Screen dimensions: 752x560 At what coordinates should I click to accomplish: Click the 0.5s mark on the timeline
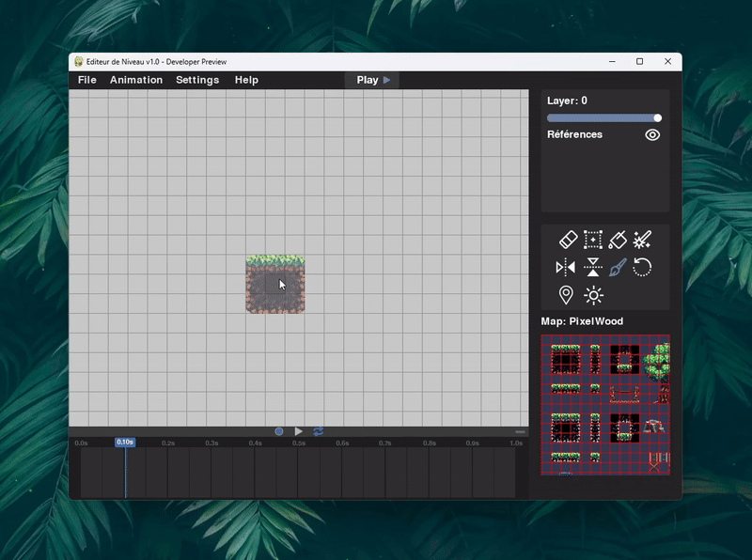(x=299, y=443)
